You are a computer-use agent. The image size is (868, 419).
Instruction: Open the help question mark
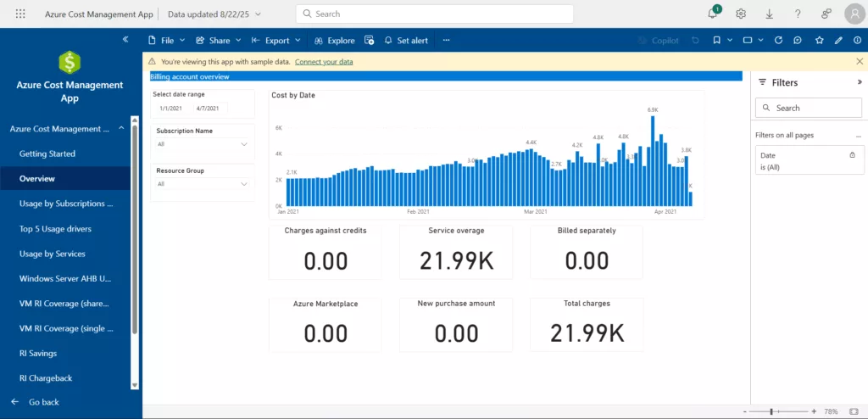tap(798, 14)
